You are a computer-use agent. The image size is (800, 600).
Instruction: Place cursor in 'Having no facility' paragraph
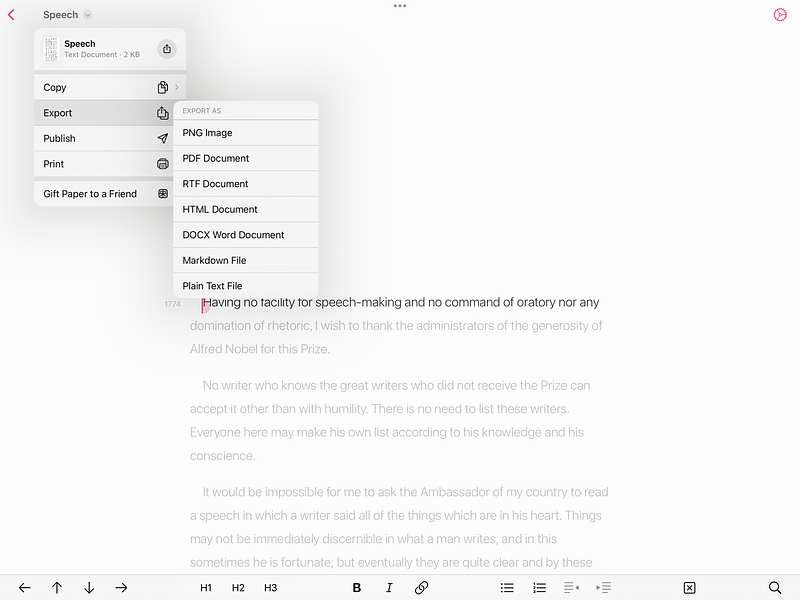[x=396, y=326]
